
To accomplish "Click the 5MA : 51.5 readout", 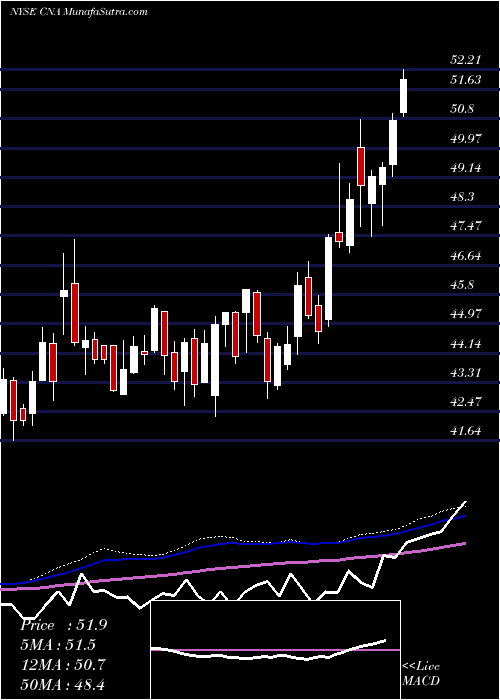I will pyautogui.click(x=58, y=645).
